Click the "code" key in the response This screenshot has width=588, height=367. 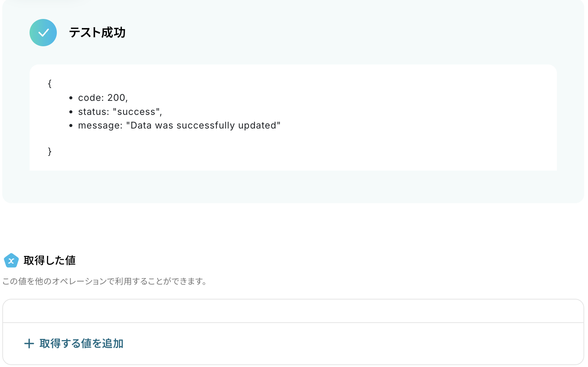point(89,98)
